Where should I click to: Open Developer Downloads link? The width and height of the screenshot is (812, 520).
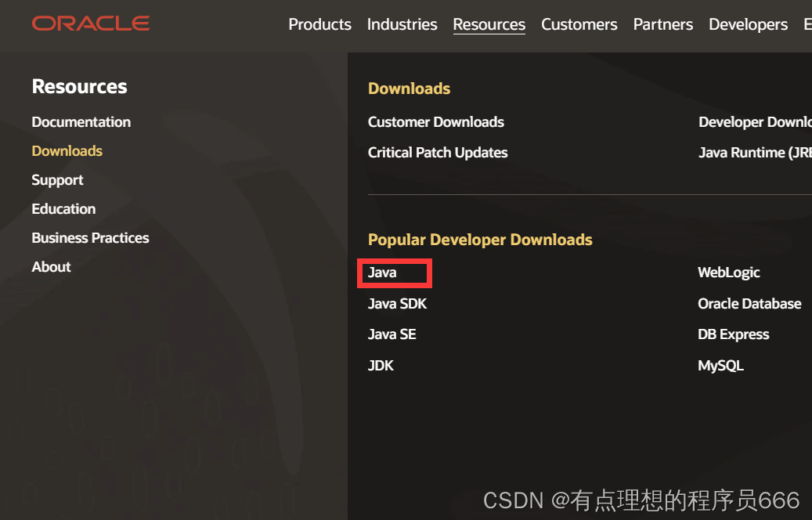click(x=755, y=122)
